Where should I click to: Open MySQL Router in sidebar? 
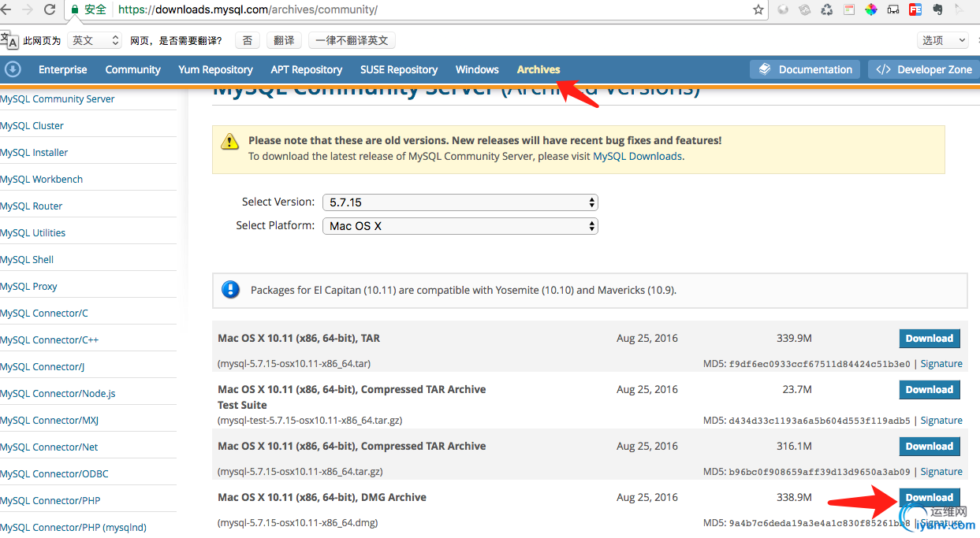pyautogui.click(x=32, y=206)
